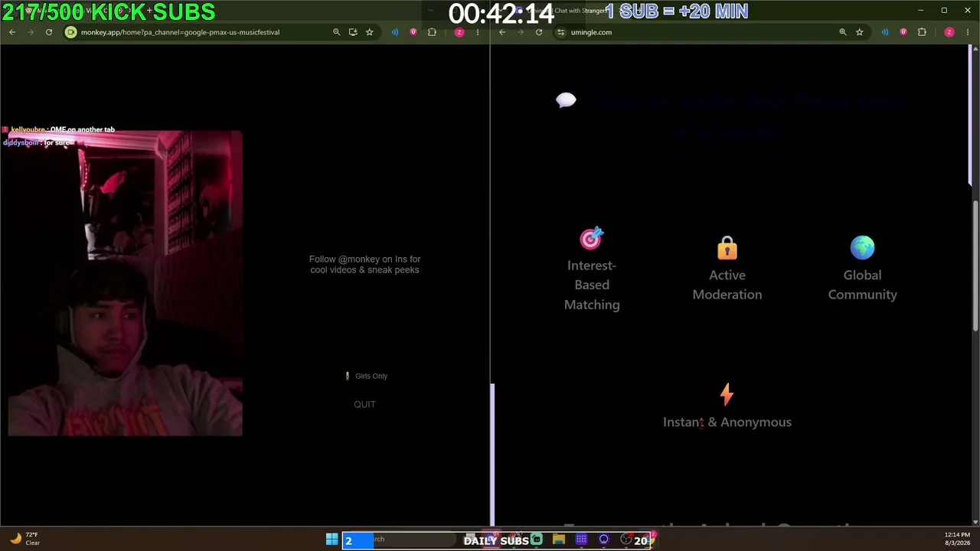The height and width of the screenshot is (551, 980).
Task: Click the Instant & Anonymous lightning icon
Action: [727, 395]
